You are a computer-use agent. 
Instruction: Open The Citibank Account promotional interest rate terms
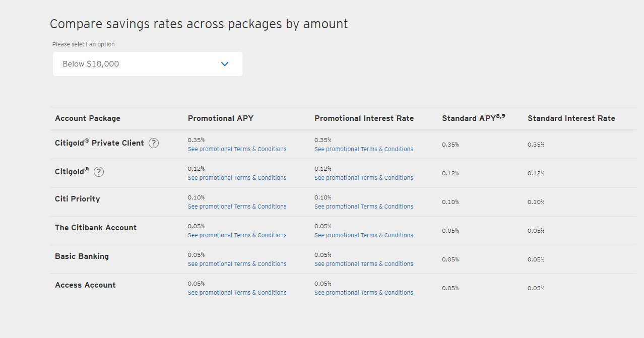tap(364, 235)
